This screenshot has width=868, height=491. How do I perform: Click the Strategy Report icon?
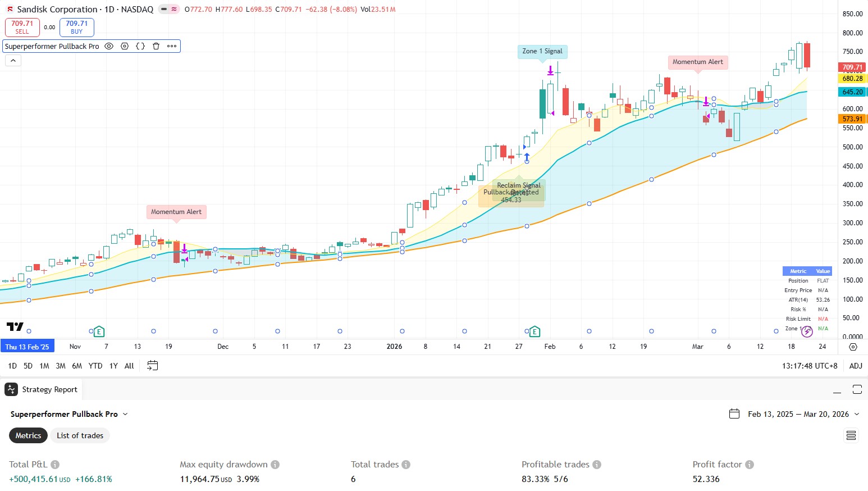(11, 389)
